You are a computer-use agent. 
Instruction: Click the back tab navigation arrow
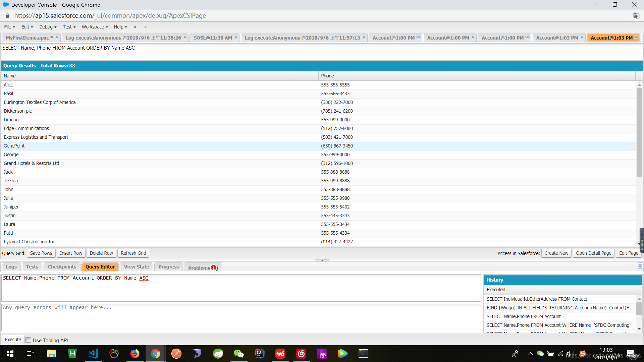pyautogui.click(x=135, y=27)
